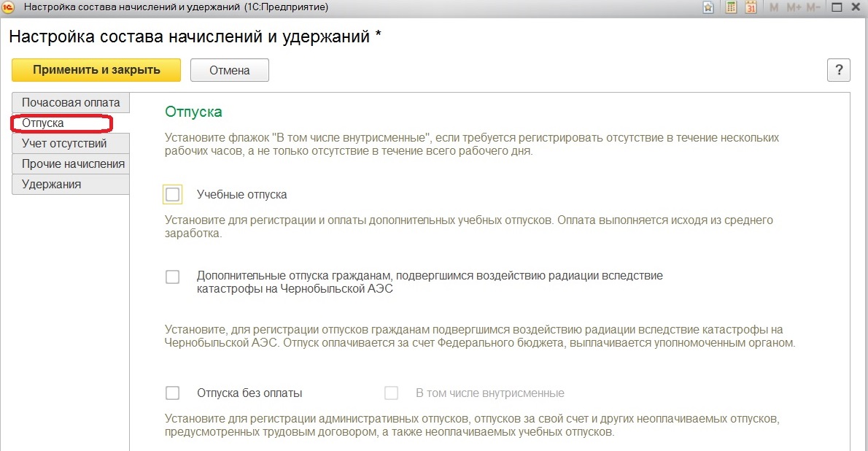This screenshot has width=868, height=451.
Task: Click the M memory button
Action: coord(774,7)
